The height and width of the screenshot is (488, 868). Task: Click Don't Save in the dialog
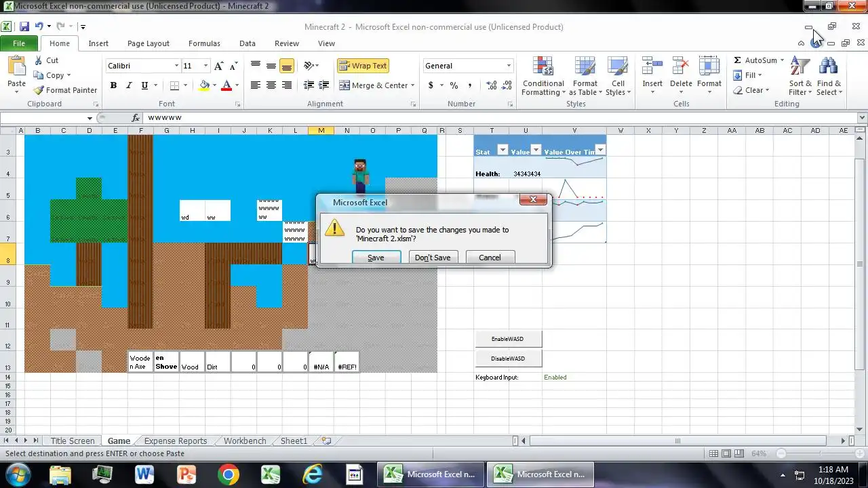[x=433, y=258]
